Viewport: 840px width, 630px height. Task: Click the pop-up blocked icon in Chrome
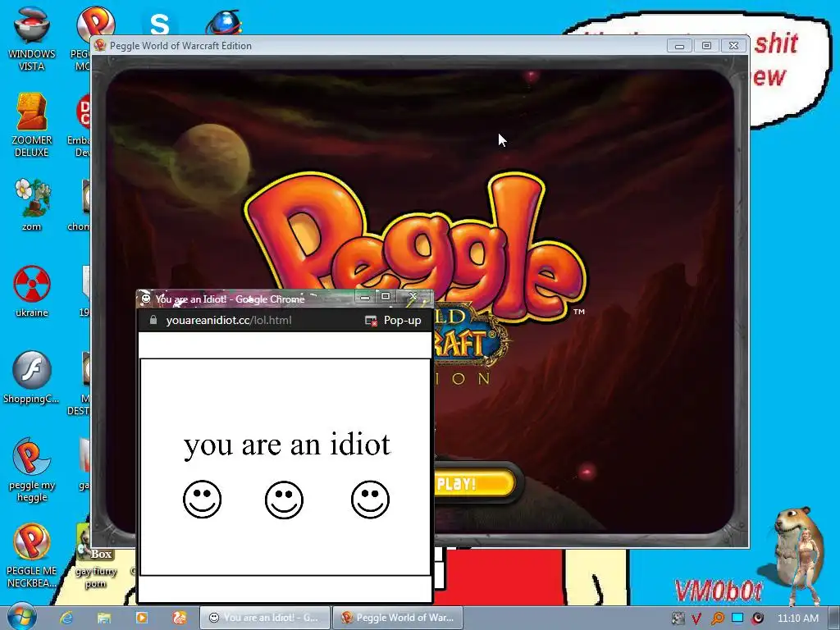click(x=371, y=321)
